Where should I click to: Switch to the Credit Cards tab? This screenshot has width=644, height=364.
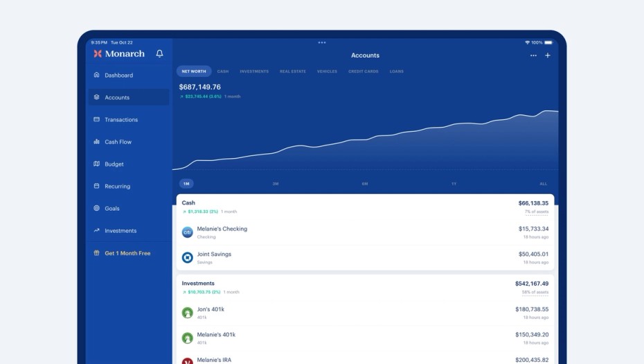click(364, 71)
